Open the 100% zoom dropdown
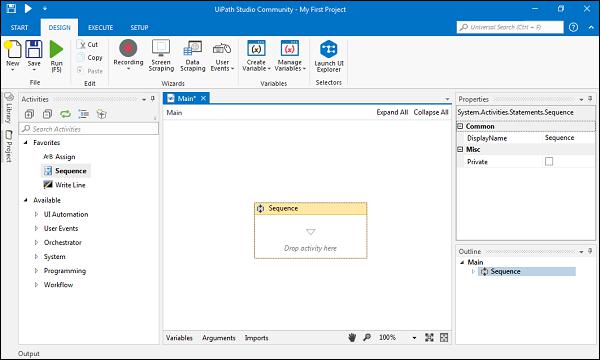600x360 pixels. (414, 338)
